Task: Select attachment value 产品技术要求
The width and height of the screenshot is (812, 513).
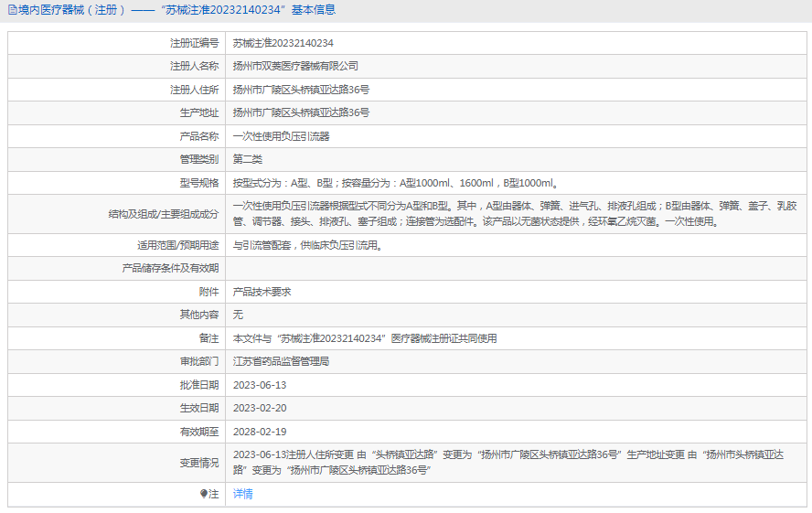Action: click(x=262, y=292)
